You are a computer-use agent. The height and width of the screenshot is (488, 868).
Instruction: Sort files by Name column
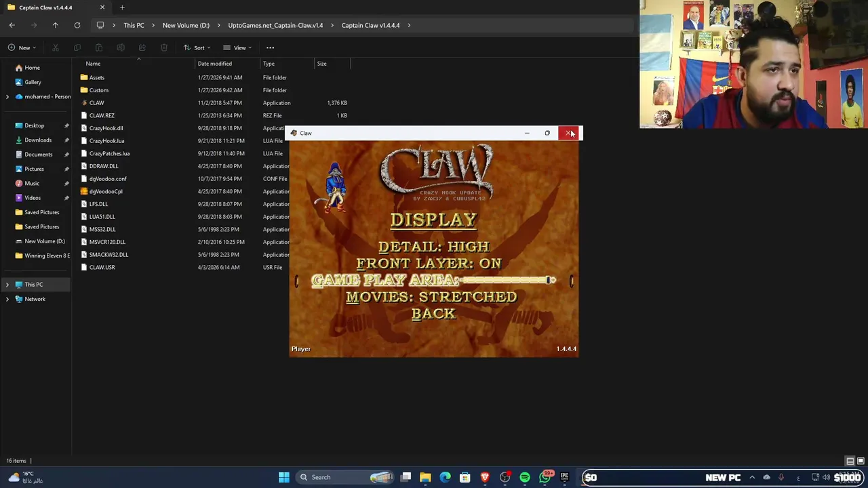click(93, 64)
